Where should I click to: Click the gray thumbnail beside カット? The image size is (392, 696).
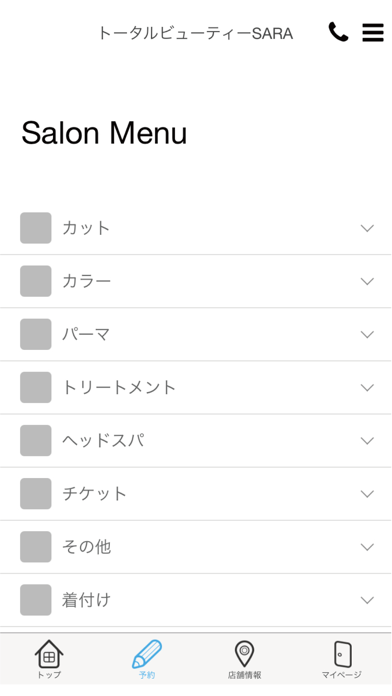(x=36, y=228)
